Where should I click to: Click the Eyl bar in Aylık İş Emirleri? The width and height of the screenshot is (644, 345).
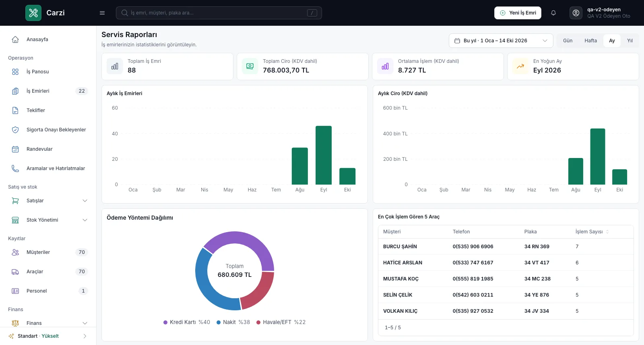pyautogui.click(x=324, y=155)
